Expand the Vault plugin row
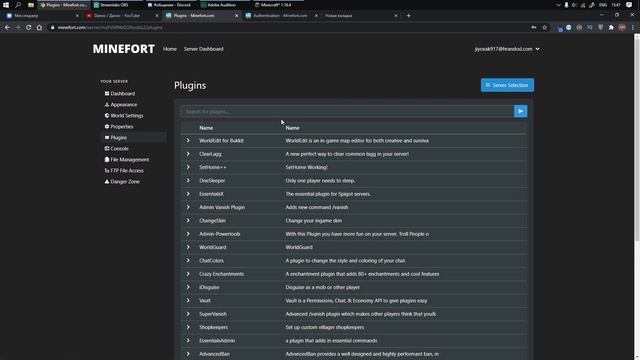The width and height of the screenshot is (640, 360). tap(188, 300)
